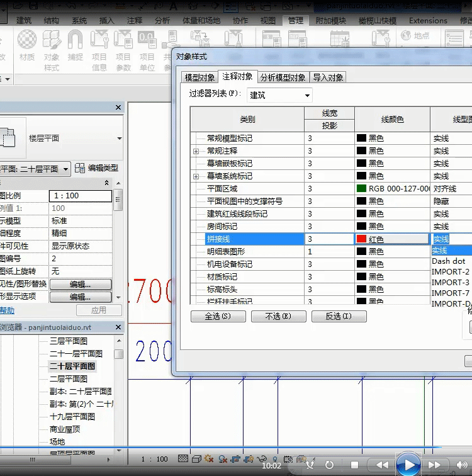Open the 楼层平面 type selector dropdown

(x=119, y=138)
